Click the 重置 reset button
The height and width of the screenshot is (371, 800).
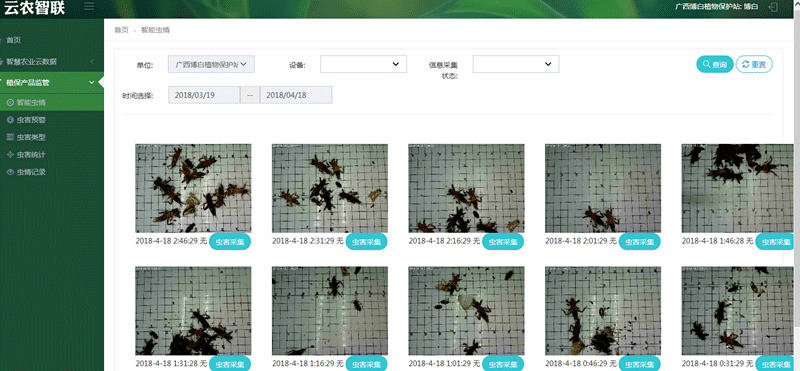click(x=754, y=64)
